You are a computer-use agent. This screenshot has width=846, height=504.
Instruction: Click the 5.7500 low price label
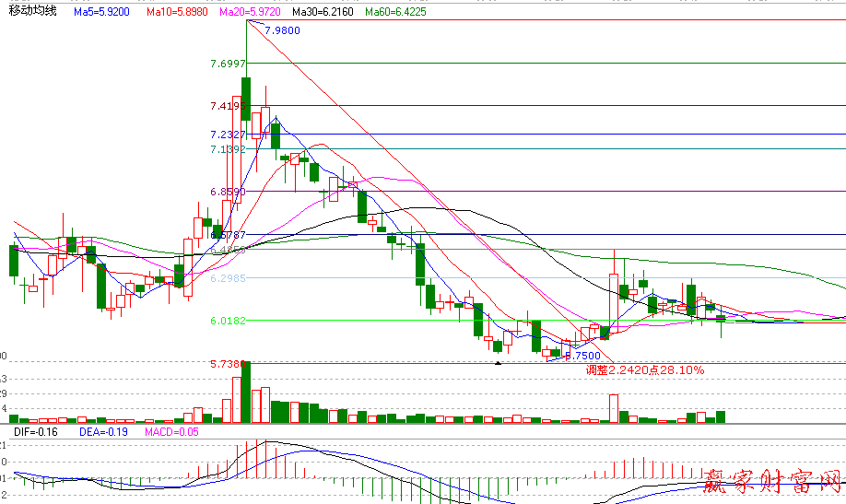(x=582, y=355)
